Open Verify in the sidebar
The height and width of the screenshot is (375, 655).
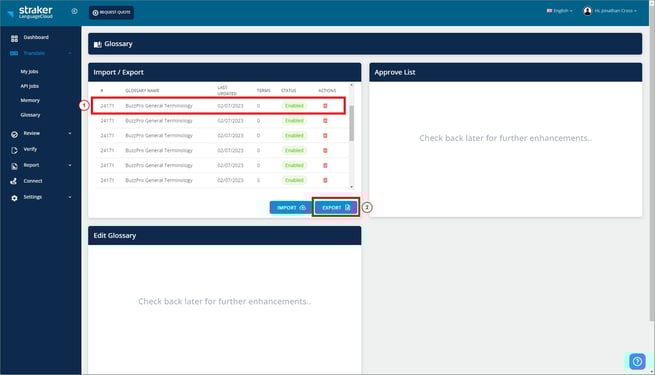[30, 149]
